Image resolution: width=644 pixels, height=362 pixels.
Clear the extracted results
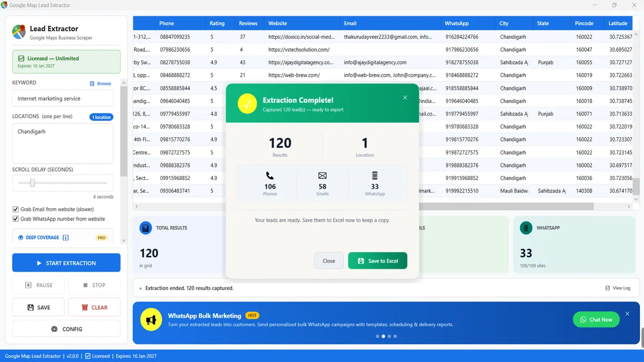click(x=94, y=307)
